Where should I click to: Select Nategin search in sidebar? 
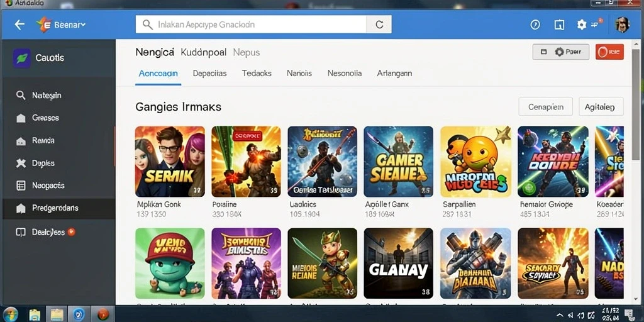[57, 96]
